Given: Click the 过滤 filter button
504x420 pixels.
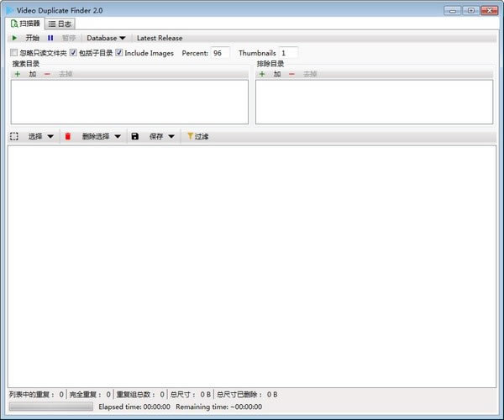Looking at the screenshot, I should pos(197,136).
